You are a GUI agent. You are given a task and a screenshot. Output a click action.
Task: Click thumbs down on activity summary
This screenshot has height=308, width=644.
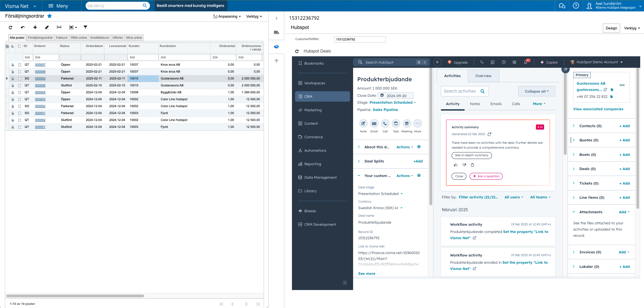point(464,165)
